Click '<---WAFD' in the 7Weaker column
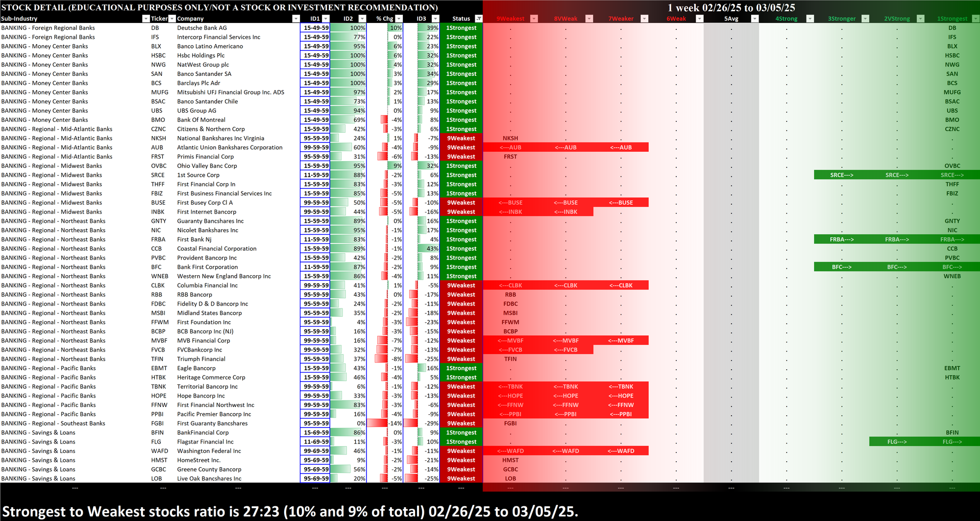 point(621,451)
